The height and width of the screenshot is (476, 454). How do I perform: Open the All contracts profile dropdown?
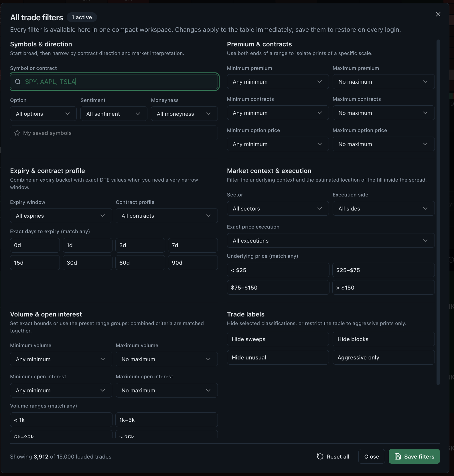tap(167, 216)
